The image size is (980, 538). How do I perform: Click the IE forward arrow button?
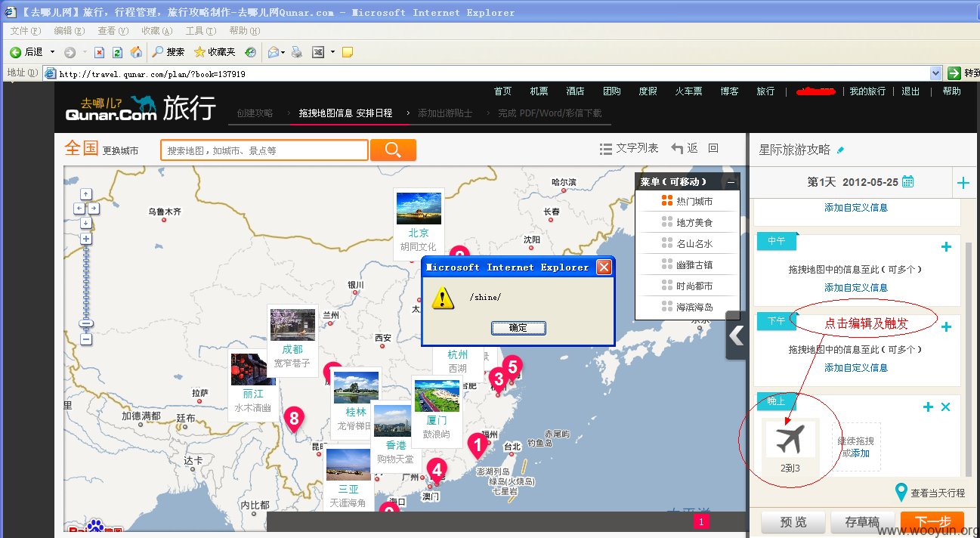pyautogui.click(x=70, y=52)
